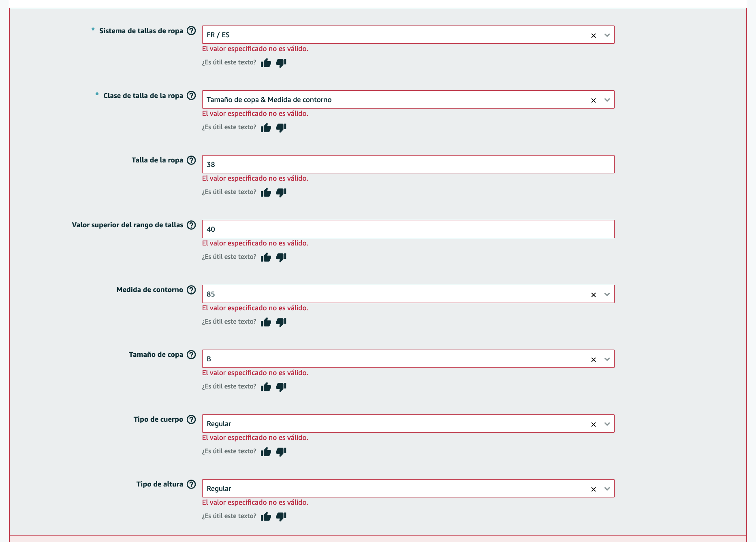756x542 pixels.
Task: Help icon beside Tipo de altura label
Action: [x=191, y=484]
